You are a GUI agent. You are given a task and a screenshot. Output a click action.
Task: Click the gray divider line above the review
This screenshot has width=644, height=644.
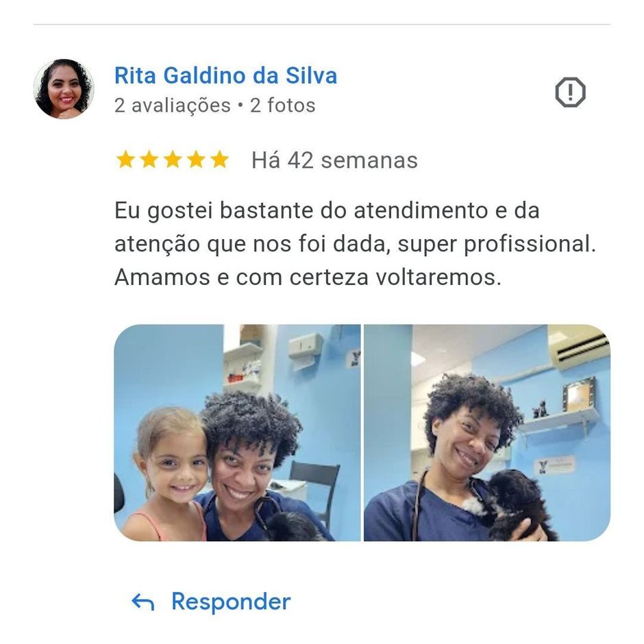point(321,24)
